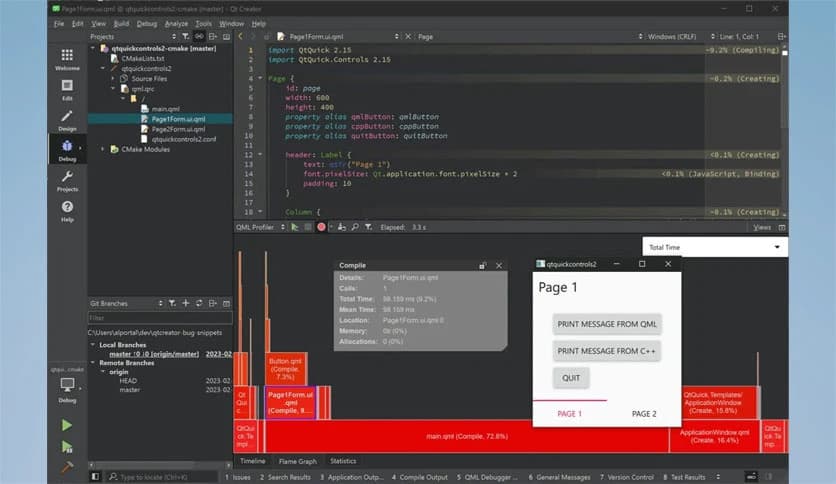The height and width of the screenshot is (484, 836).
Task: Add branch in Git Branches panel
Action: click(x=186, y=303)
